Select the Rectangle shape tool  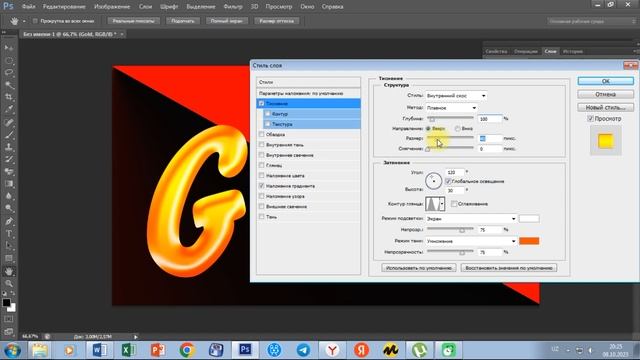9,258
